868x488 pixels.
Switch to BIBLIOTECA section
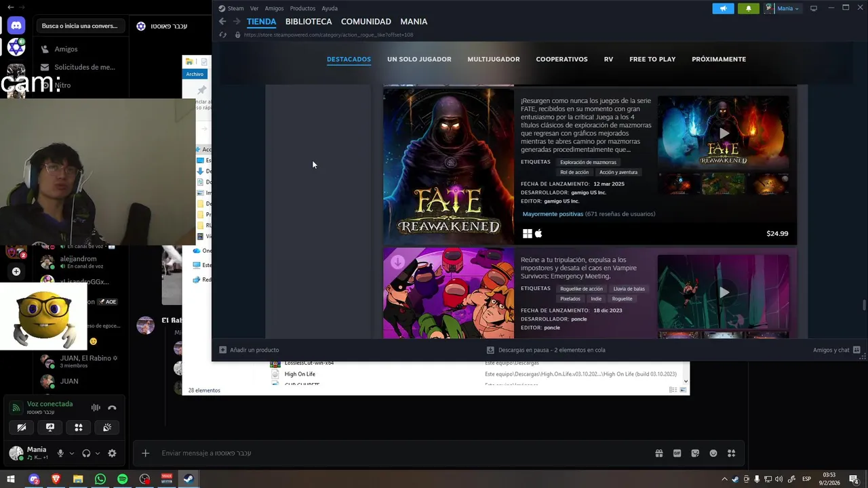309,22
